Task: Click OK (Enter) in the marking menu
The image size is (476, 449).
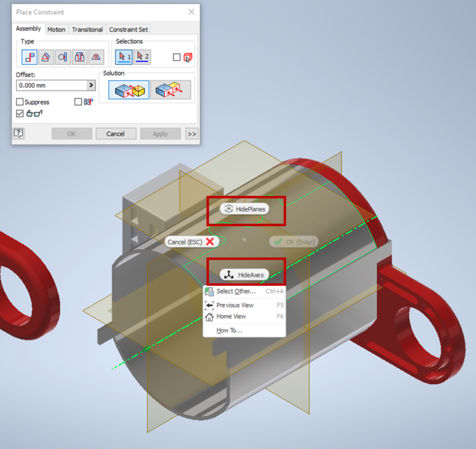Action: tap(294, 242)
